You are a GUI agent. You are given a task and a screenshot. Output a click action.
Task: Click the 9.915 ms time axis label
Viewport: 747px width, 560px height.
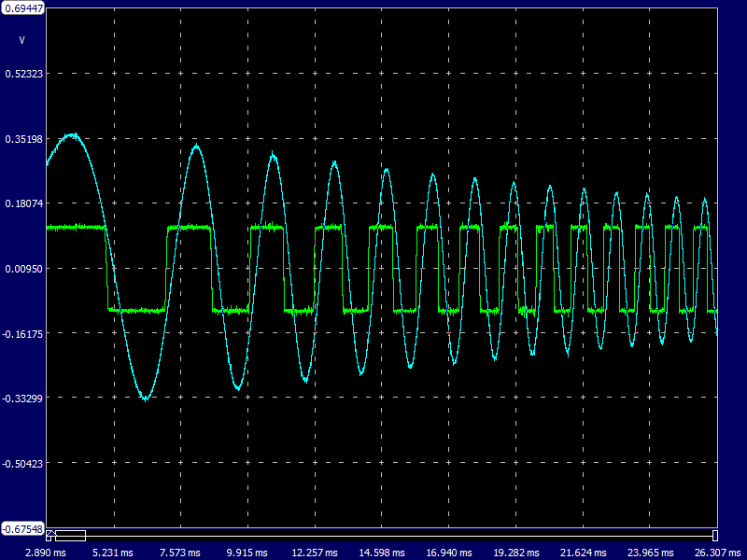tap(247, 553)
